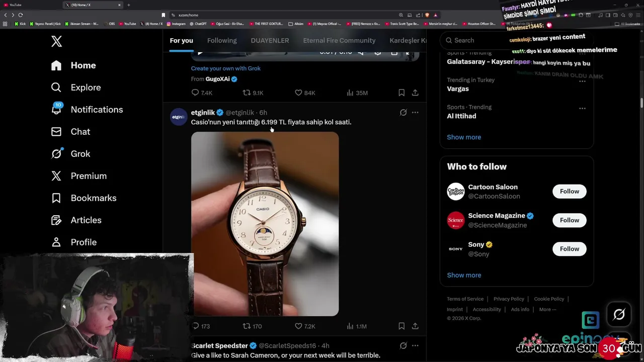Open Bookmarks from the sidebar
644x362 pixels.
[84, 198]
